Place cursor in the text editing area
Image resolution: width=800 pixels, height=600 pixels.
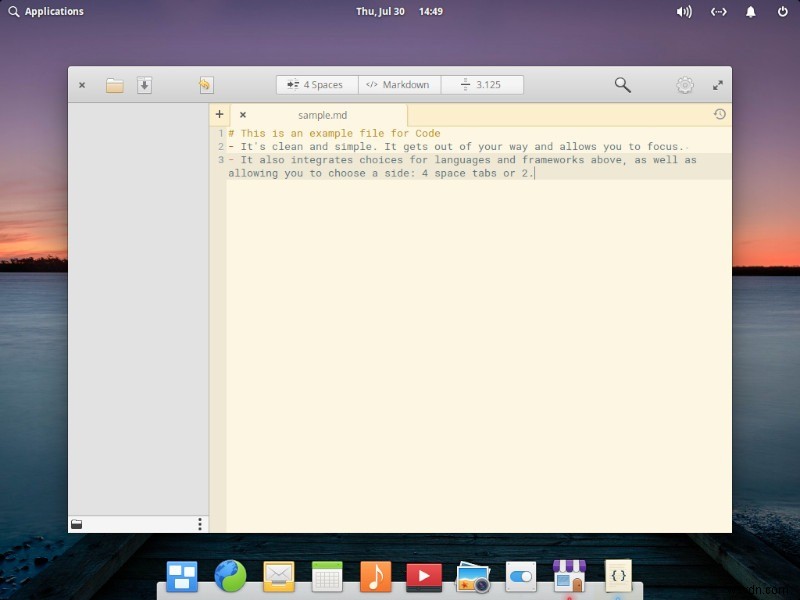pos(450,300)
